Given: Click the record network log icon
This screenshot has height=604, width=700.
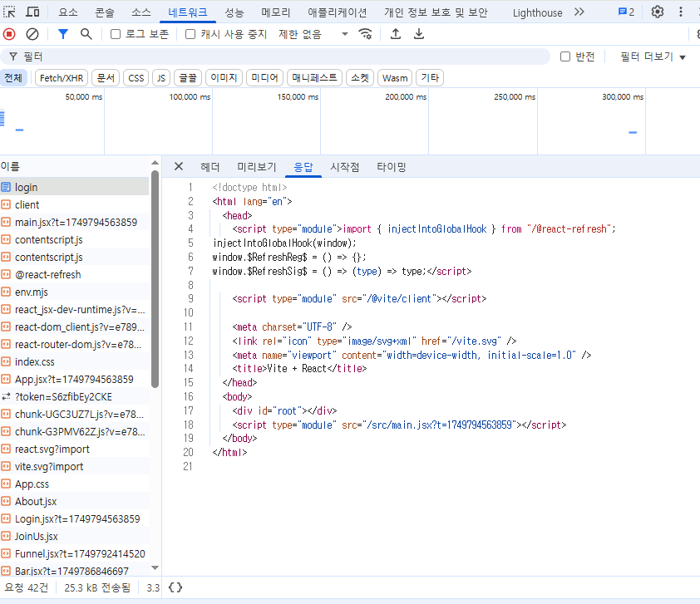Looking at the screenshot, I should tap(9, 34).
